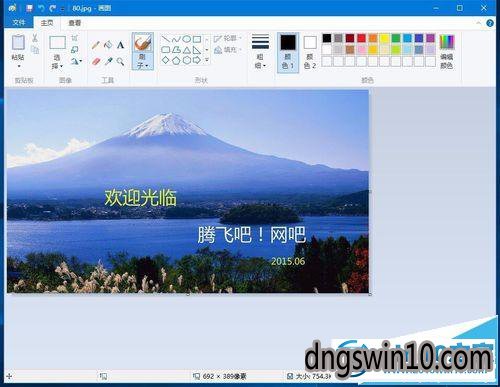Viewport: 500px width, 387px height.
Task: Click the first empty custom color slot
Action: pyautogui.click(x=327, y=61)
